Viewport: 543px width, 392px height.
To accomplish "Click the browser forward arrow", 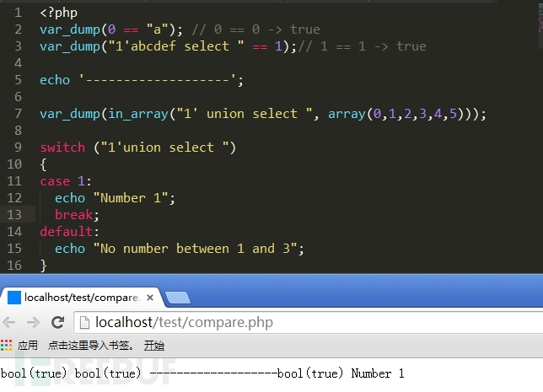I will click(33, 322).
